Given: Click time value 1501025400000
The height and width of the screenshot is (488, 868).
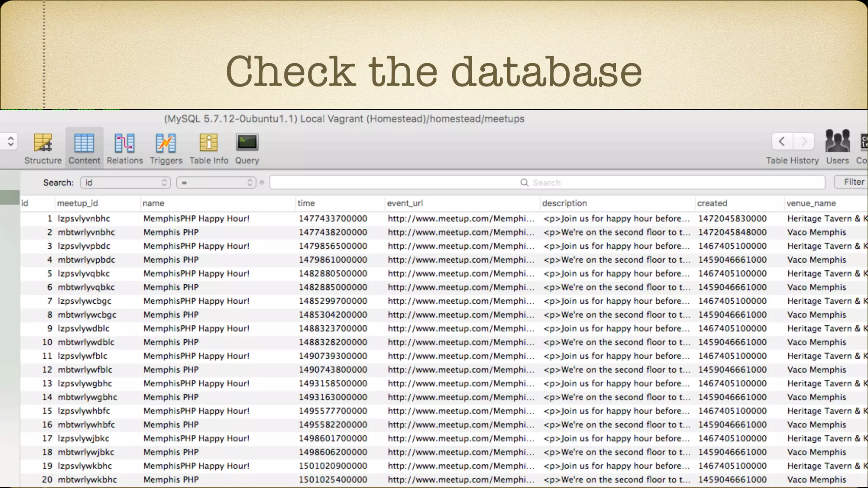Looking at the screenshot, I should 333,480.
